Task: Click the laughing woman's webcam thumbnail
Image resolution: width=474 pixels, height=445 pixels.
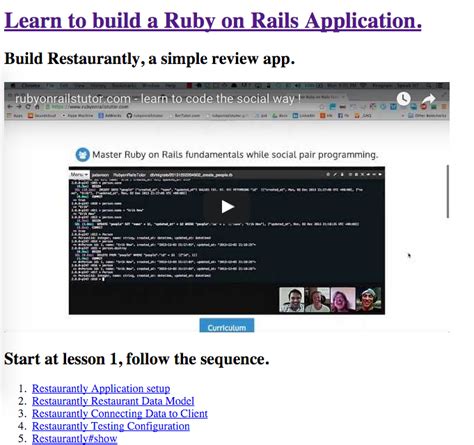Action: click(x=343, y=300)
